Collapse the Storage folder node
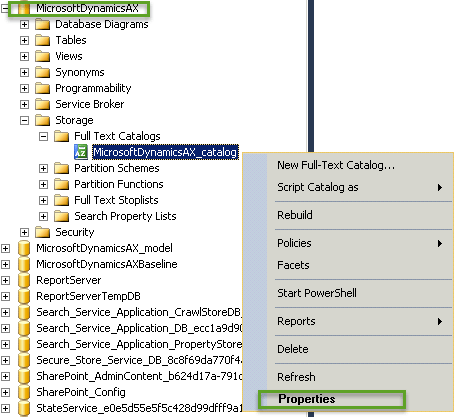Image resolution: width=462 pixels, height=417 pixels. coord(24,120)
